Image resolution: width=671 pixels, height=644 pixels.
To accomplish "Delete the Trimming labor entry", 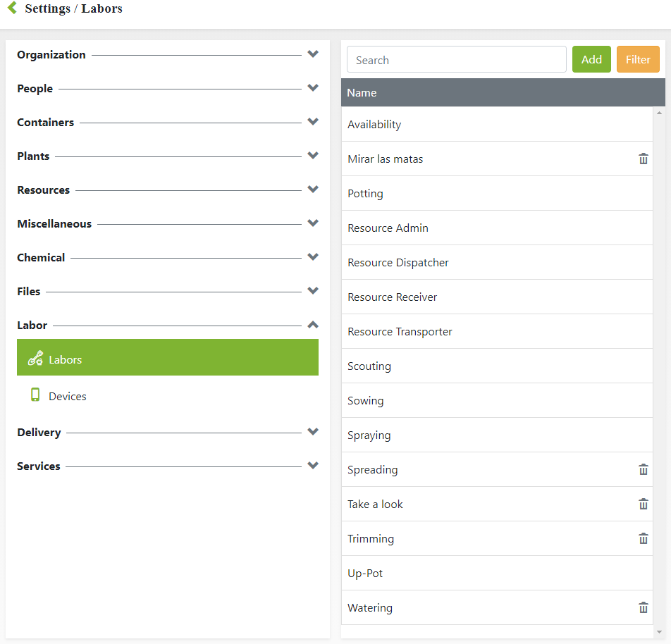I will coord(643,539).
